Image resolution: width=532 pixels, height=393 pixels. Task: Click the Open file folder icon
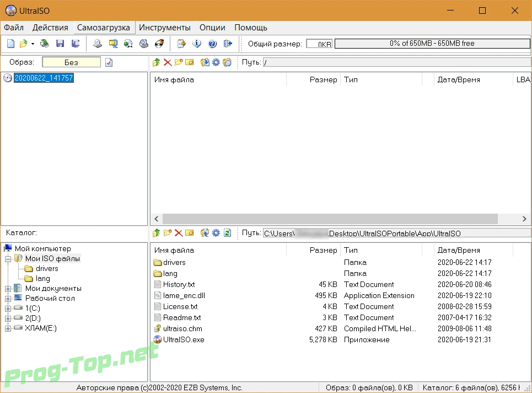pos(23,44)
